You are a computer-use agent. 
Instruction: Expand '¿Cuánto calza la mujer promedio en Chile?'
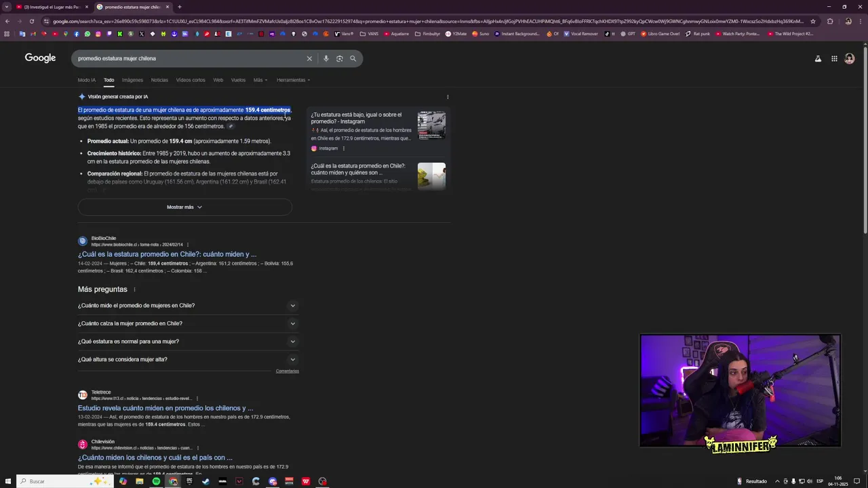(x=187, y=323)
